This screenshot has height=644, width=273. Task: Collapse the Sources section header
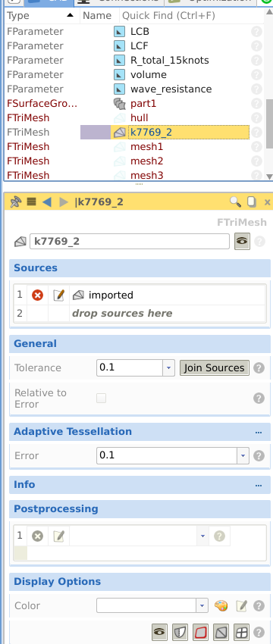click(x=140, y=268)
